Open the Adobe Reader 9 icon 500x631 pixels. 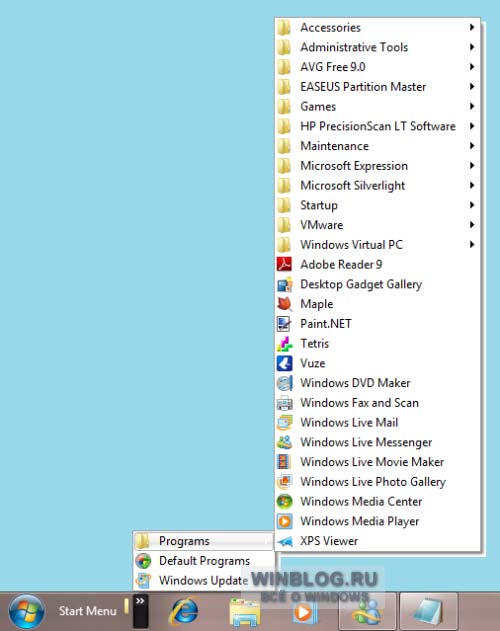point(284,264)
